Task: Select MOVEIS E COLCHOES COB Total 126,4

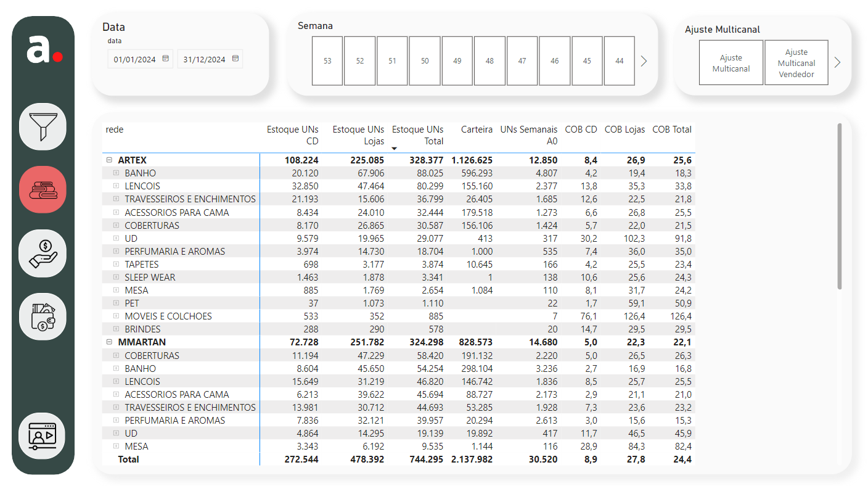Action: [681, 316]
